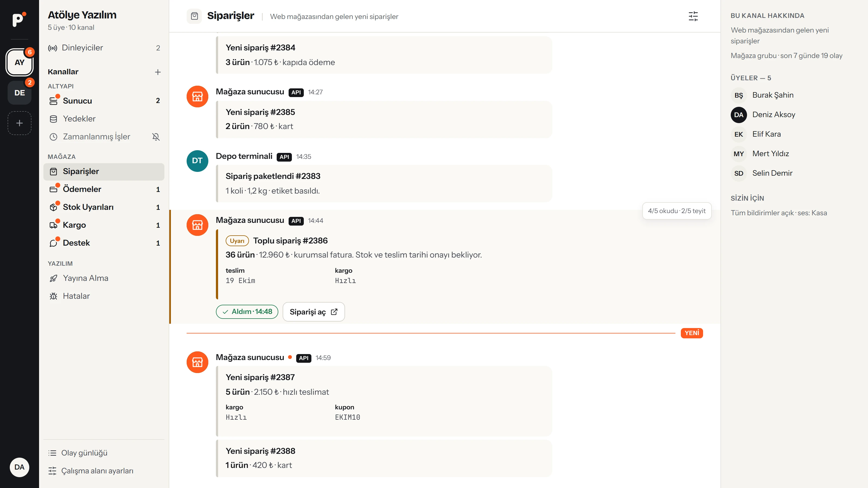Open Yeni sipariş #2388 card

tap(384, 458)
